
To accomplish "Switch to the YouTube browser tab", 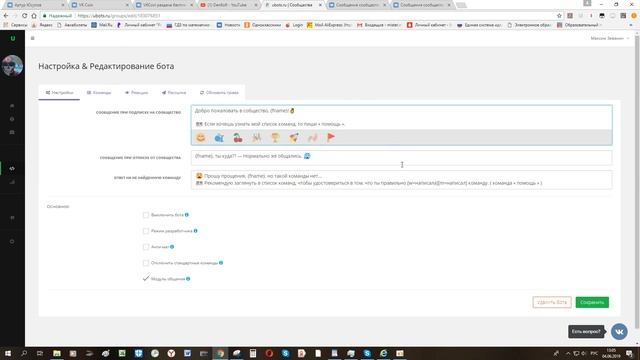I will [x=228, y=5].
